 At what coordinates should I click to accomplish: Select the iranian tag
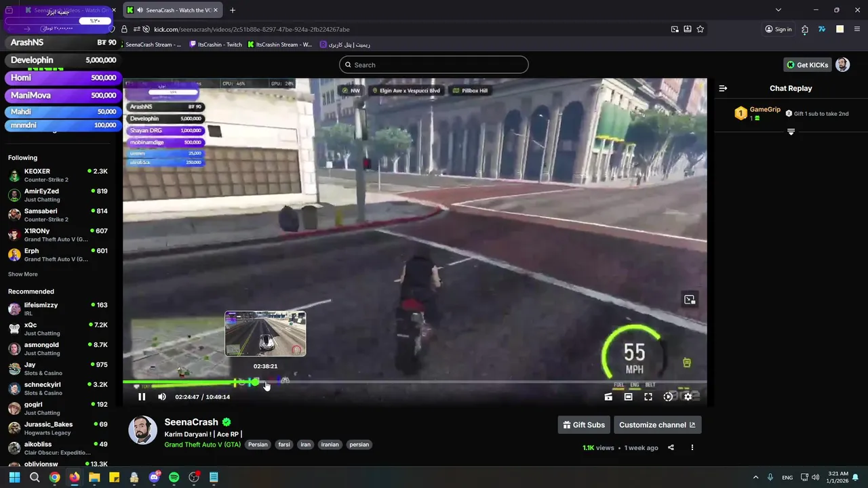pyautogui.click(x=330, y=445)
